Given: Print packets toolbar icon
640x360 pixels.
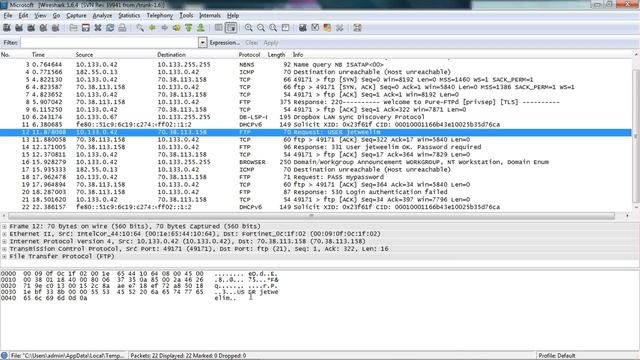Looking at the screenshot, I should [x=122, y=28].
